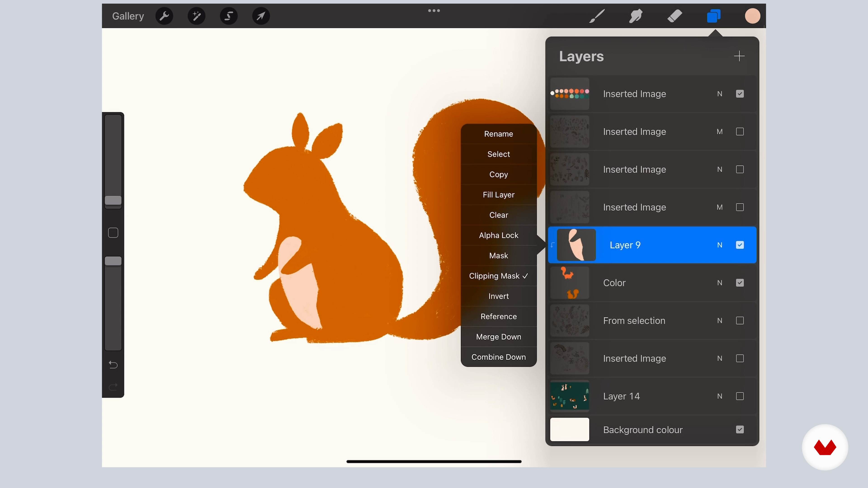Select the top Inserted Image palette thumbnail
This screenshot has height=488, width=868.
[569, 94]
